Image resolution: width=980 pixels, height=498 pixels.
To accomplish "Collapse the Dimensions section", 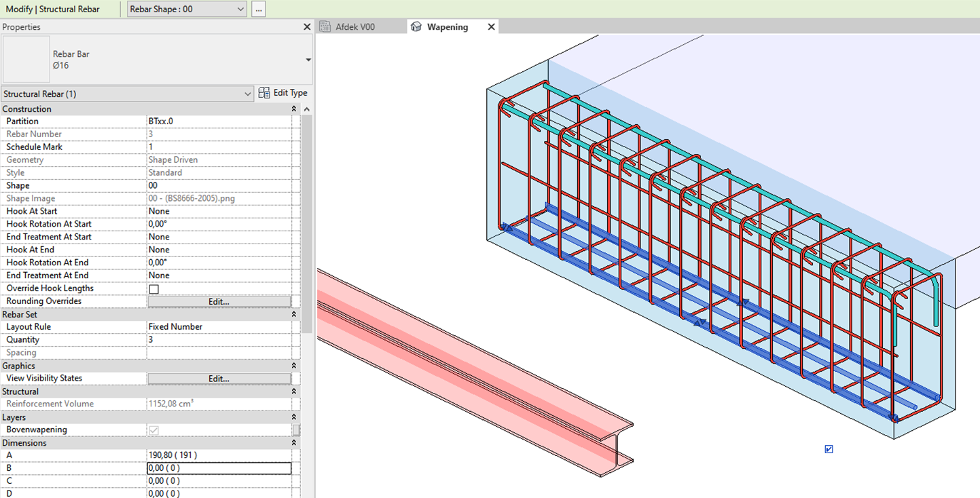I will [x=293, y=442].
